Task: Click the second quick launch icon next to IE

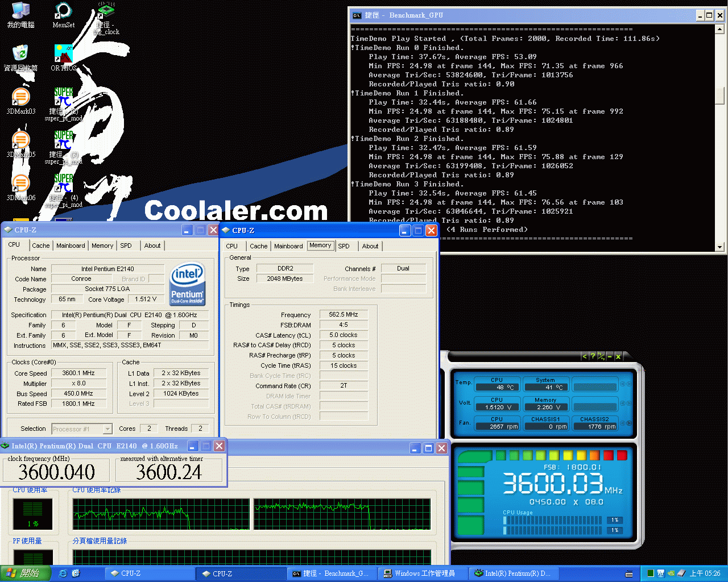Action: tap(76, 573)
